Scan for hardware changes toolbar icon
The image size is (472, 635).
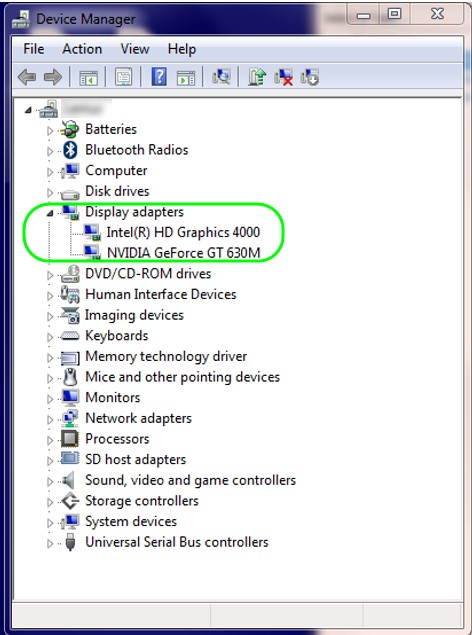pos(221,77)
